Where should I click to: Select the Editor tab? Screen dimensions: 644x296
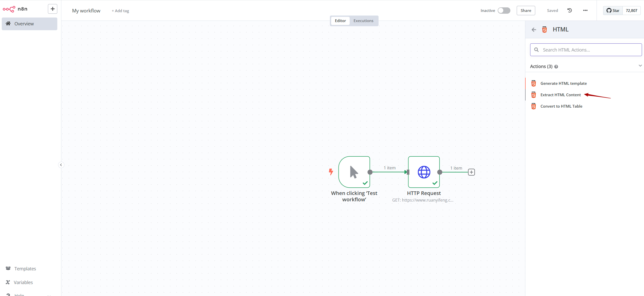click(x=340, y=21)
